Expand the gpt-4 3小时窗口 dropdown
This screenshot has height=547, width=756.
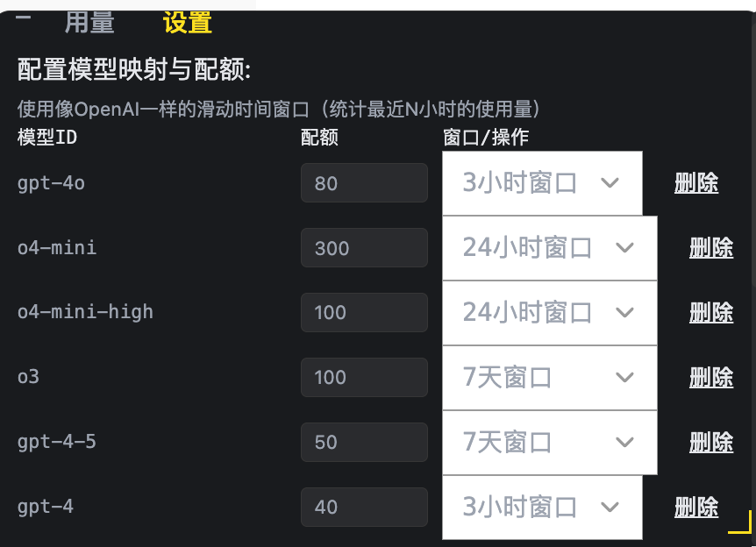point(542,507)
